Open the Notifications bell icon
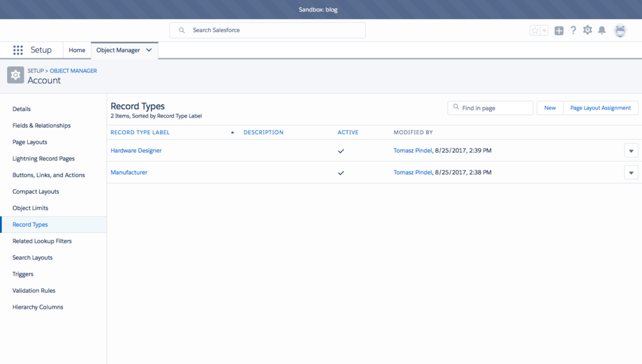Image resolution: width=642 pixels, height=364 pixels. (602, 30)
